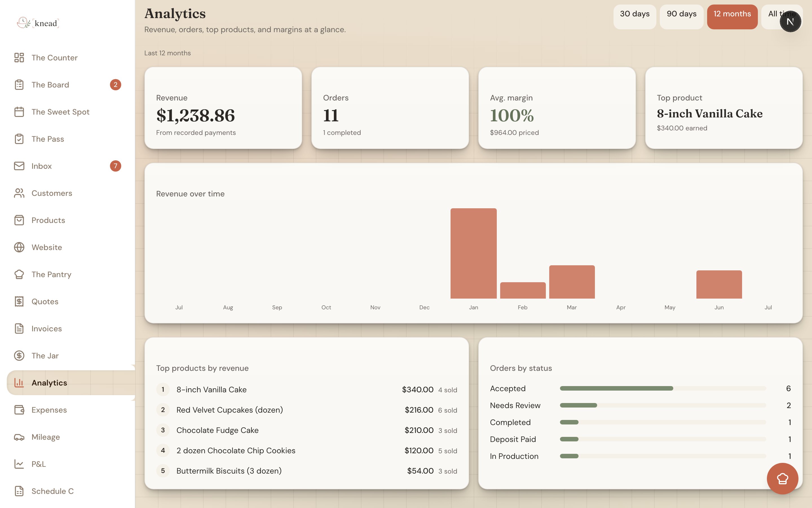Image resolution: width=812 pixels, height=508 pixels.
Task: Open The Pass section
Action: [x=71, y=139]
